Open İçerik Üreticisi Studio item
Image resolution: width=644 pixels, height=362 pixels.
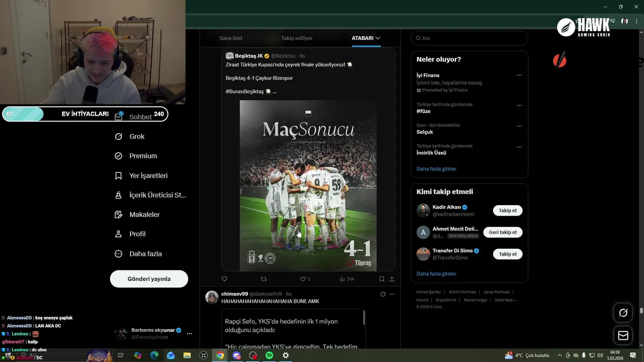tap(150, 195)
